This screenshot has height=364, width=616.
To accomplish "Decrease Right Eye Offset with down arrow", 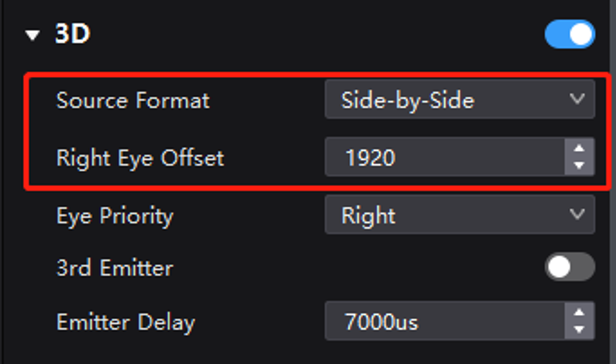I will pos(579,166).
